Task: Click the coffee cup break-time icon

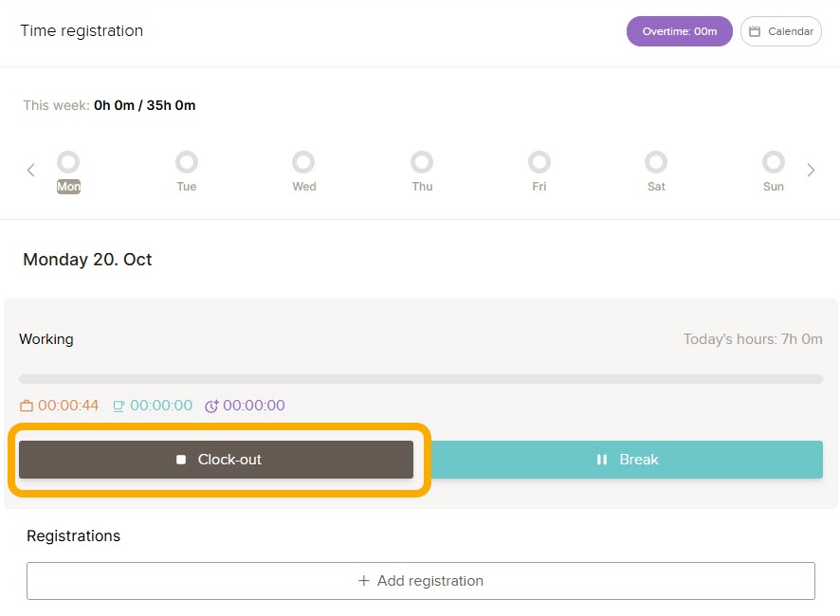Action: point(119,406)
